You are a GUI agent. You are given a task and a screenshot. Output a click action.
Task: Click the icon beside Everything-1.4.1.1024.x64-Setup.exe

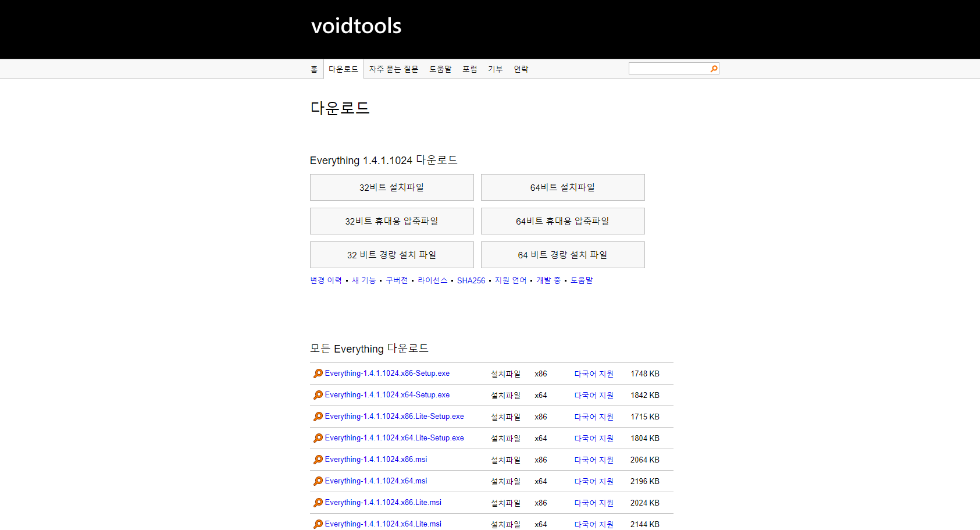coord(318,395)
